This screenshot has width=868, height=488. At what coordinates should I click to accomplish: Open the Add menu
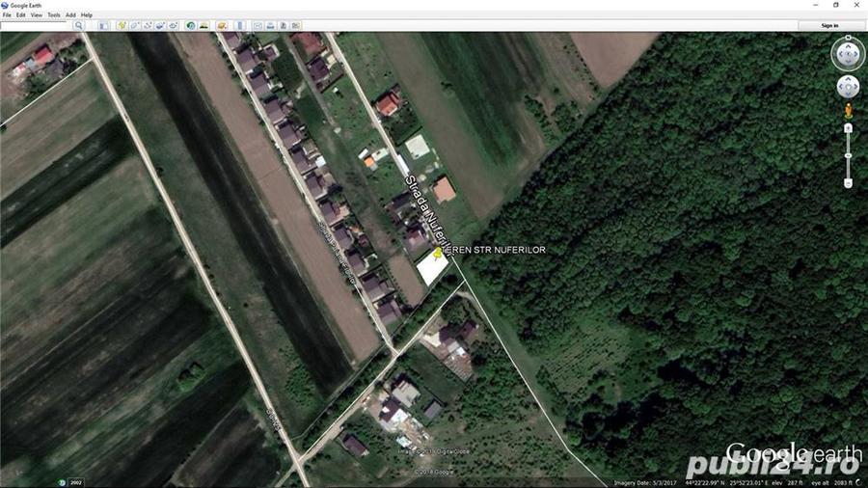(x=70, y=14)
